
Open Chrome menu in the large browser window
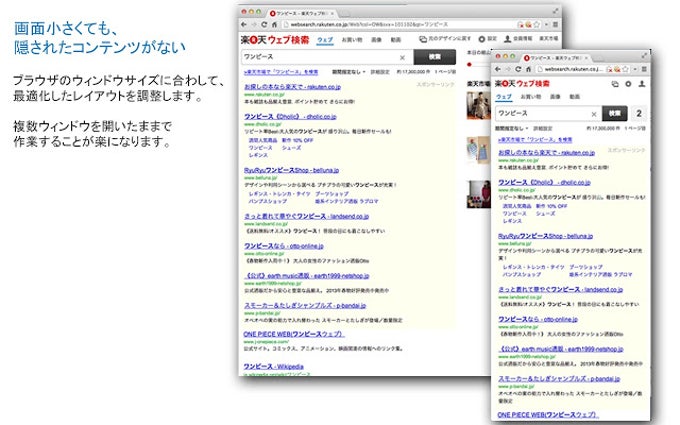pyautogui.click(x=555, y=25)
